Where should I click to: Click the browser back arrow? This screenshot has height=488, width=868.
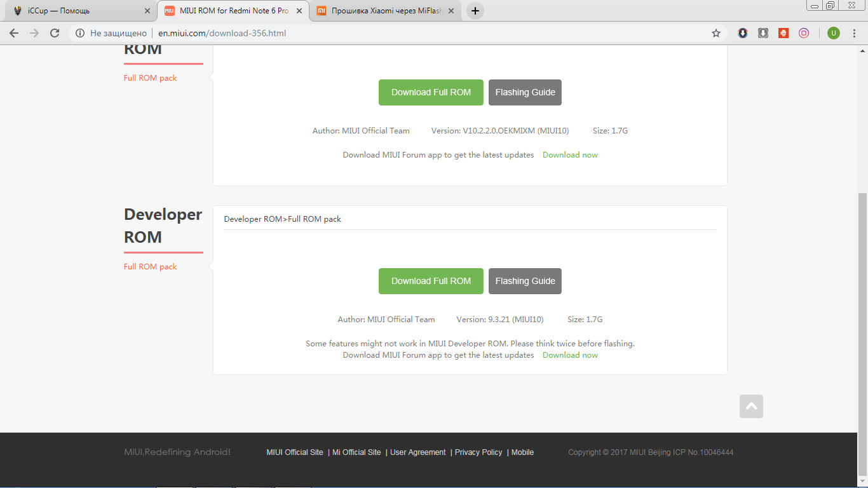pos(14,33)
